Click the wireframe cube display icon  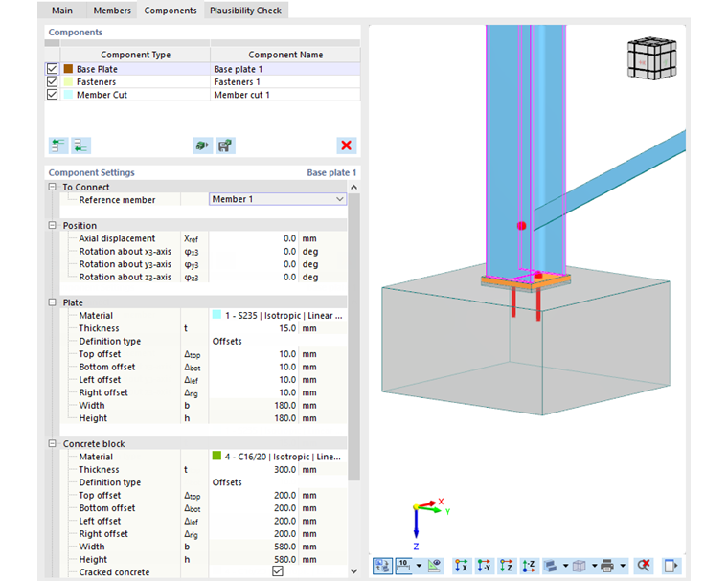coord(579,566)
